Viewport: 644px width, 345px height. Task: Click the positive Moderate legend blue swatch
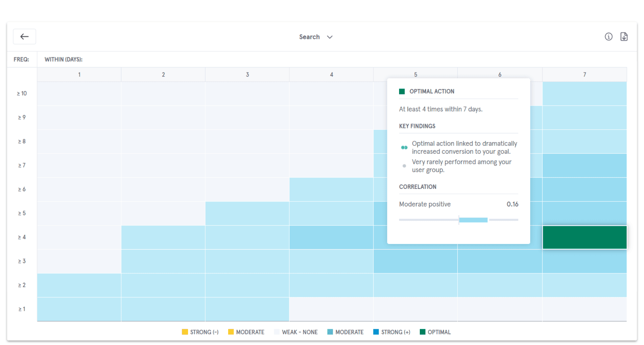pos(330,332)
